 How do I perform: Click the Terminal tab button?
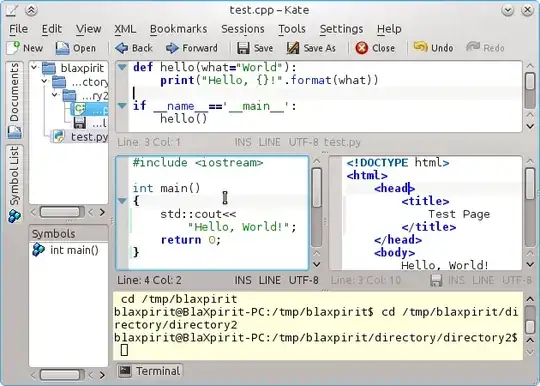tap(150, 371)
